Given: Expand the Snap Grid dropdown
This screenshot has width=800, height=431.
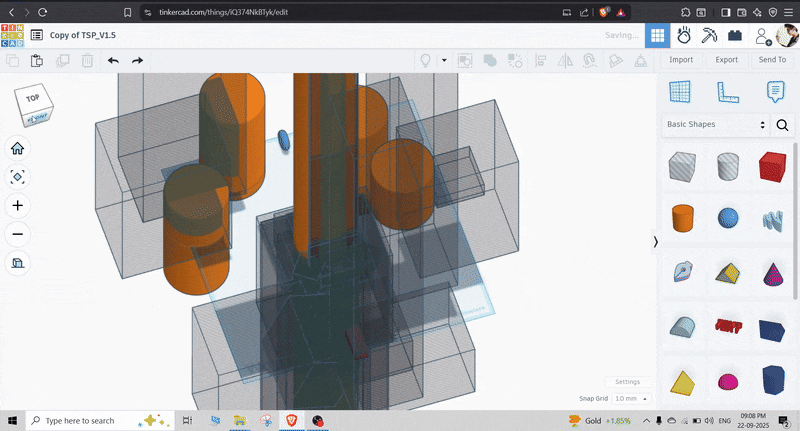Looking at the screenshot, I should pos(630,398).
